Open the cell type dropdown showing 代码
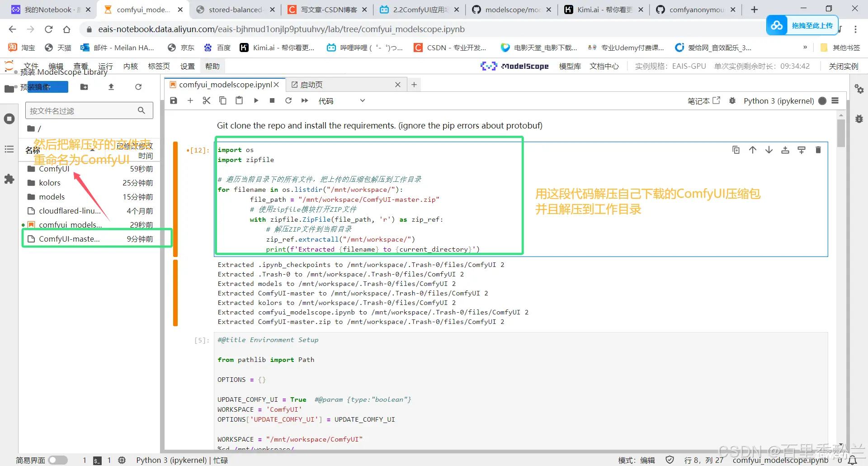Viewport: 868px width, 466px height. click(x=342, y=101)
